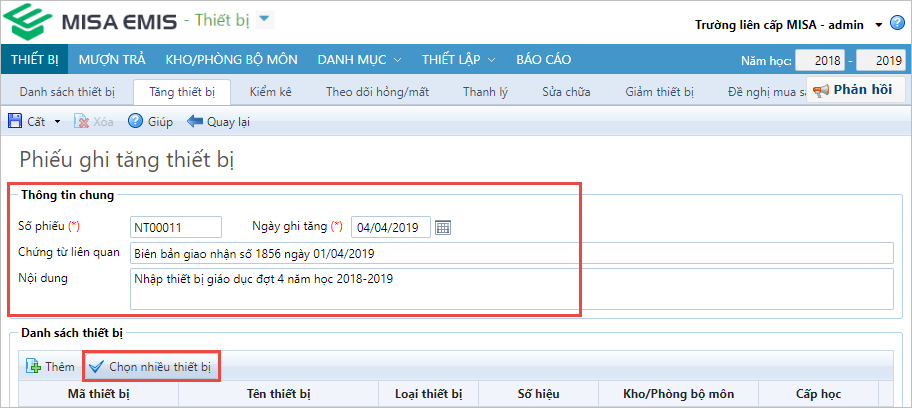Switch to Danh sách thiết bị tab

(67, 92)
